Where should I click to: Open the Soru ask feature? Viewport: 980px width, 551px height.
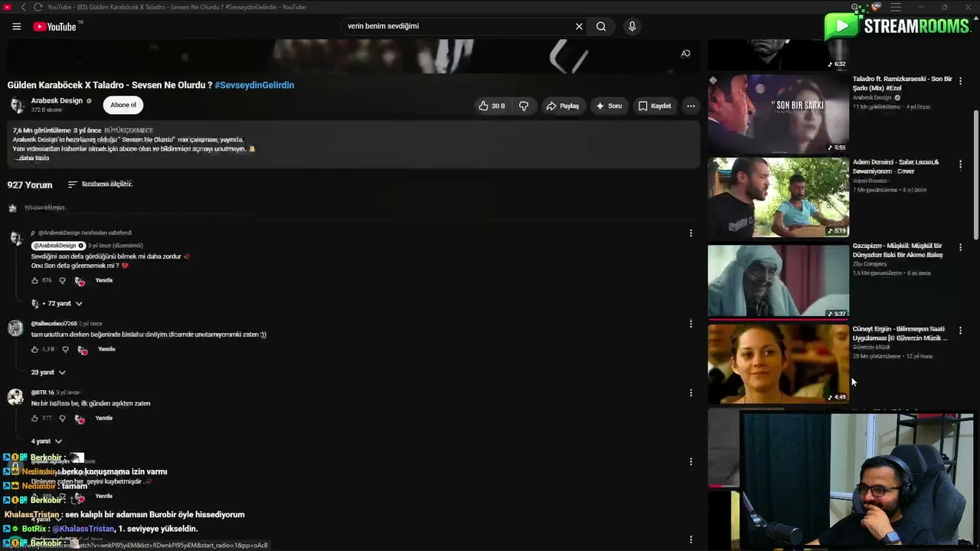click(x=609, y=106)
